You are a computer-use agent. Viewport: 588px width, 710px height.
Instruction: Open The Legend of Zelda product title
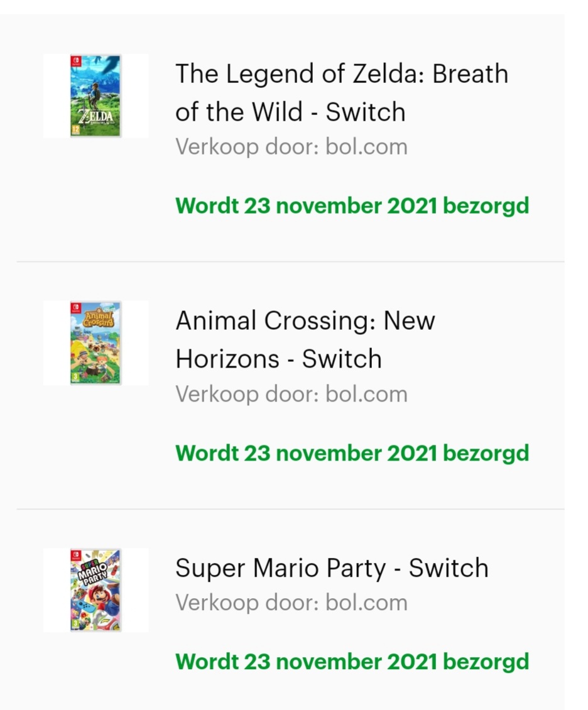tap(341, 93)
